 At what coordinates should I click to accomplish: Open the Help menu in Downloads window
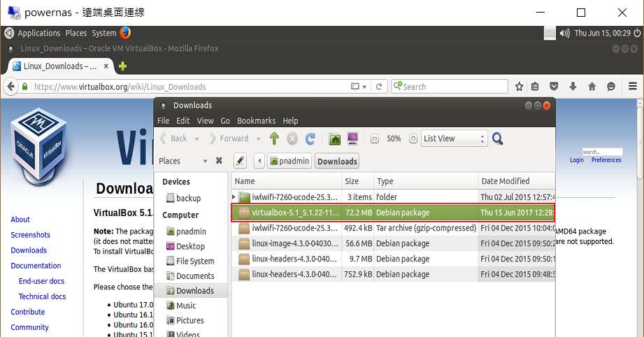pyautogui.click(x=290, y=121)
